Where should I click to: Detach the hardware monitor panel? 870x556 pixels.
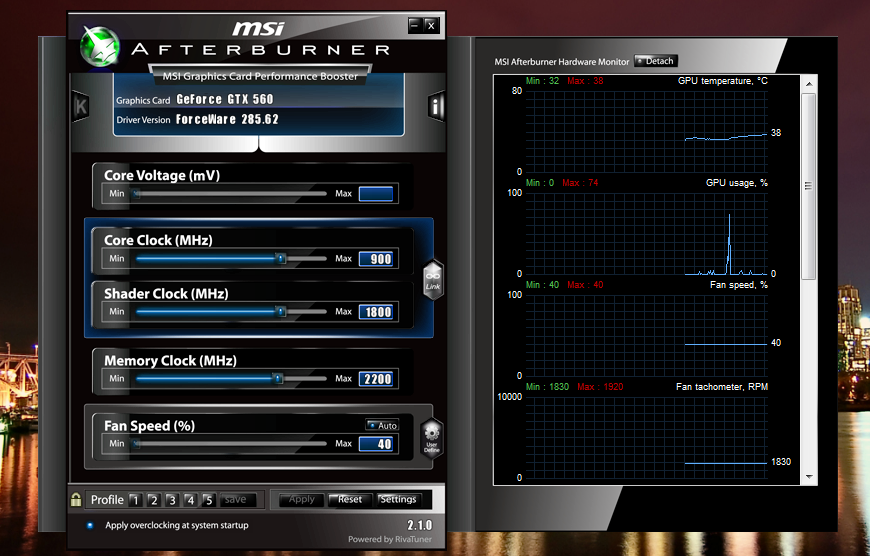pyautogui.click(x=655, y=61)
